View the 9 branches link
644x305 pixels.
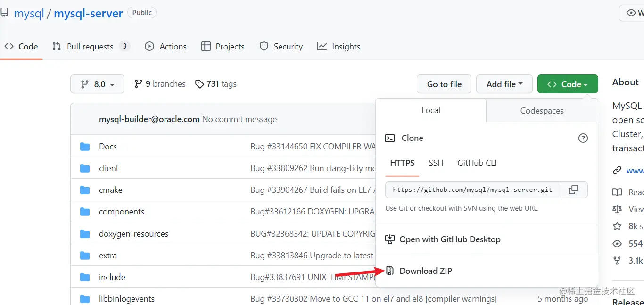[160, 84]
